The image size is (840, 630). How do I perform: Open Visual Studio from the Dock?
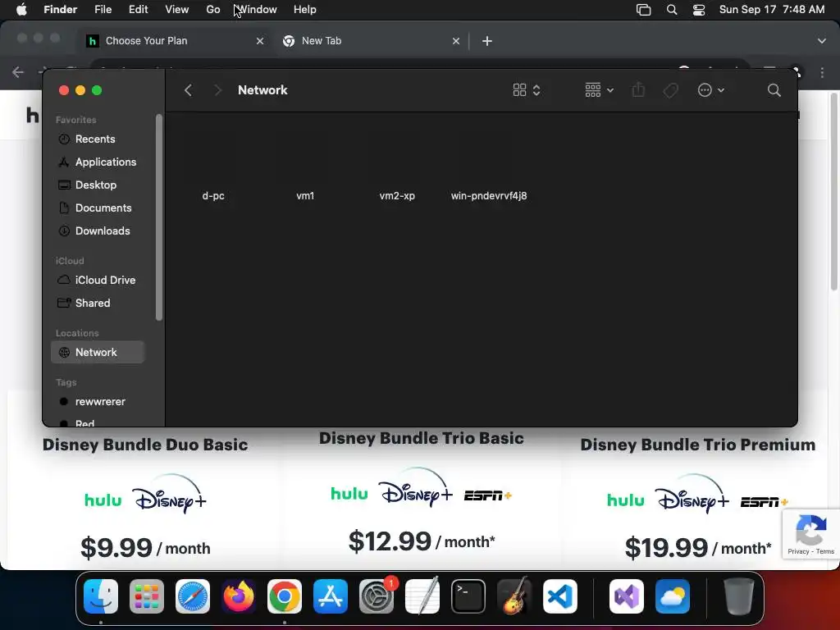[627, 596]
